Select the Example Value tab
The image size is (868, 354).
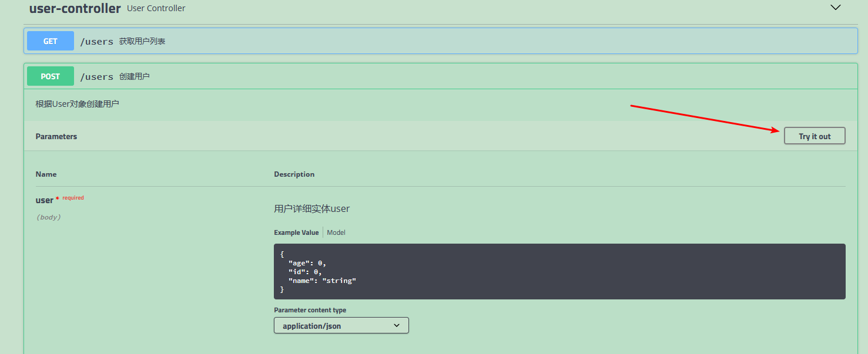[296, 232]
